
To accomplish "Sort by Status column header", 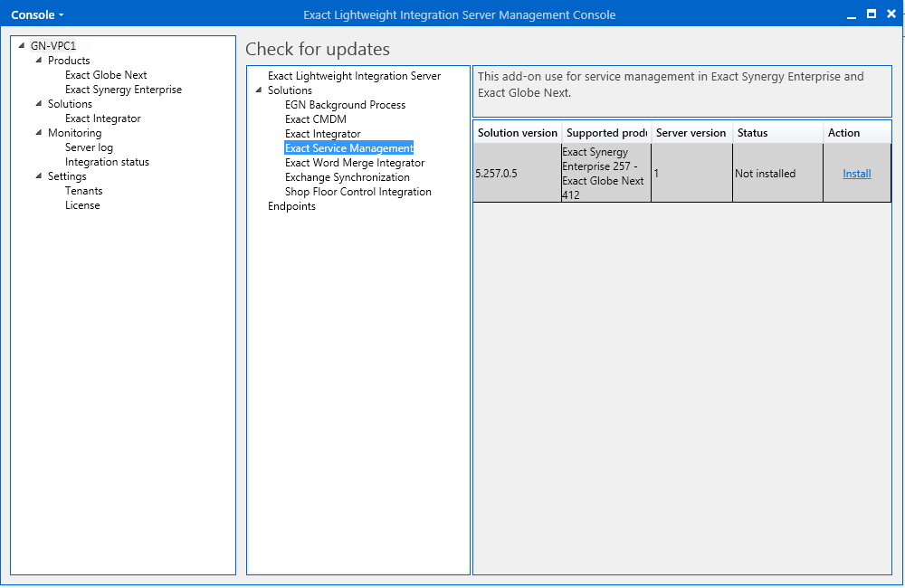I will 778,133.
